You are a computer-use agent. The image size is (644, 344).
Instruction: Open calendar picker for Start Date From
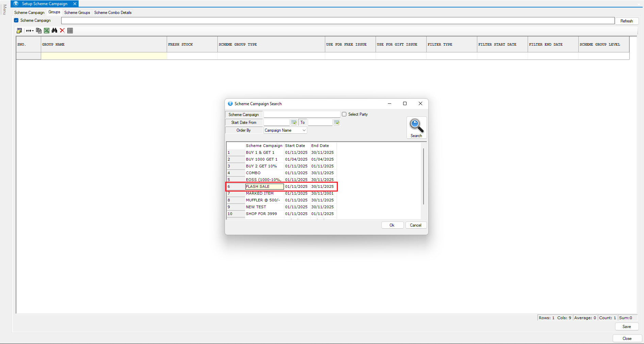[294, 122]
